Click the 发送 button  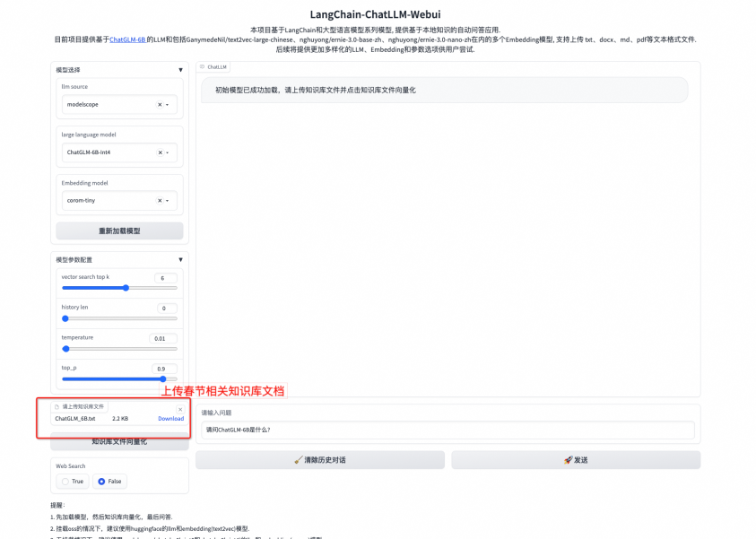576,460
